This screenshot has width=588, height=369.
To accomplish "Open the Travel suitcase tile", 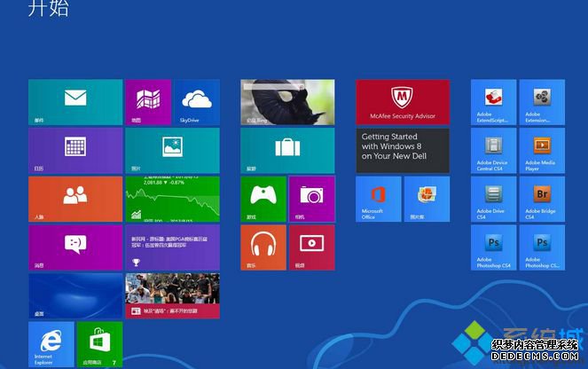I will coord(287,151).
